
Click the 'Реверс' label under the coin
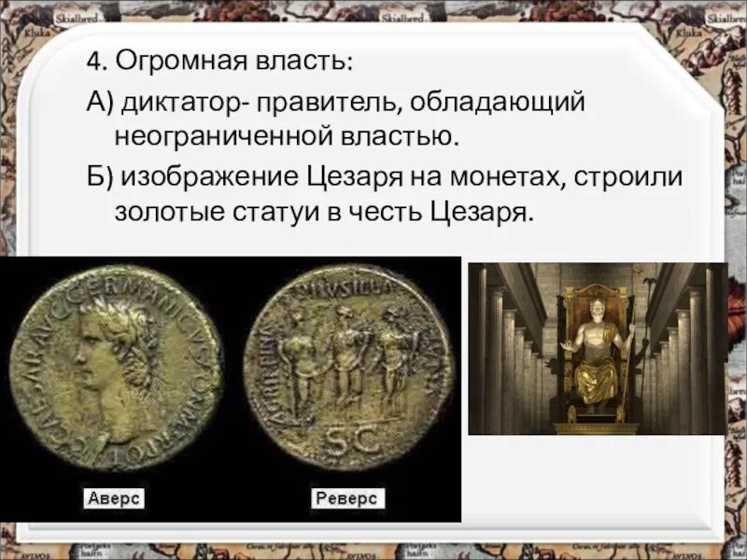[x=347, y=498]
